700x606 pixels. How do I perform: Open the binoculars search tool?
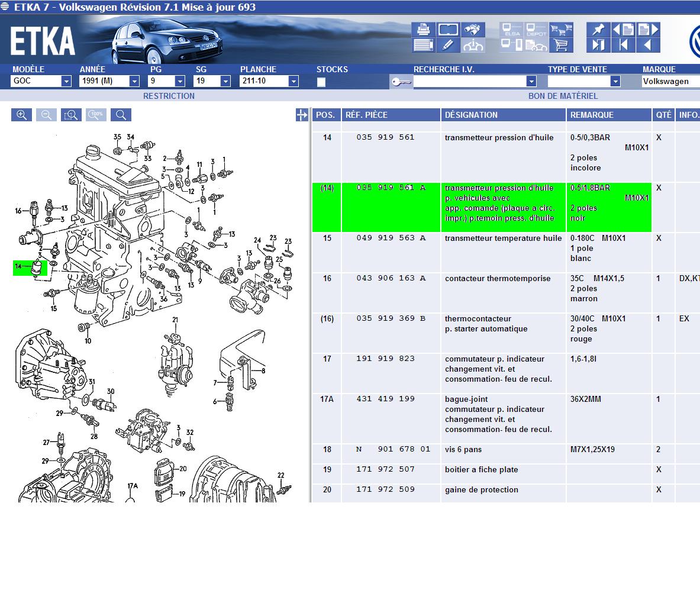click(x=473, y=30)
